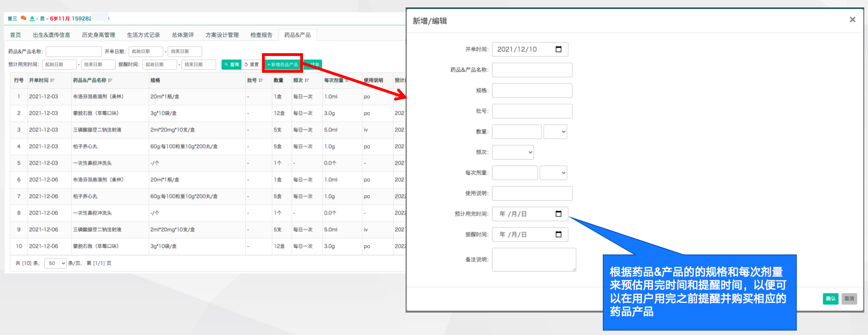This screenshot has width=868, height=335.
Task: Sort table by 开单时间 column sort icon
Action: click(53, 80)
